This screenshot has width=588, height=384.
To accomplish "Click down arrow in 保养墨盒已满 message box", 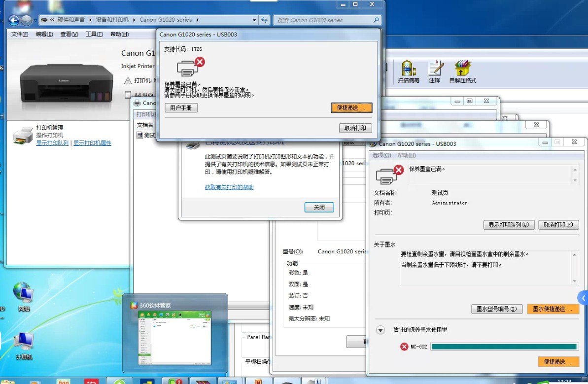I will point(575,180).
